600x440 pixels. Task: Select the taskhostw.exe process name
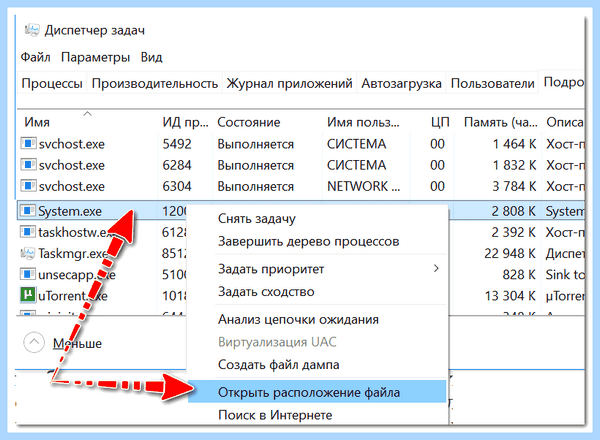click(76, 232)
